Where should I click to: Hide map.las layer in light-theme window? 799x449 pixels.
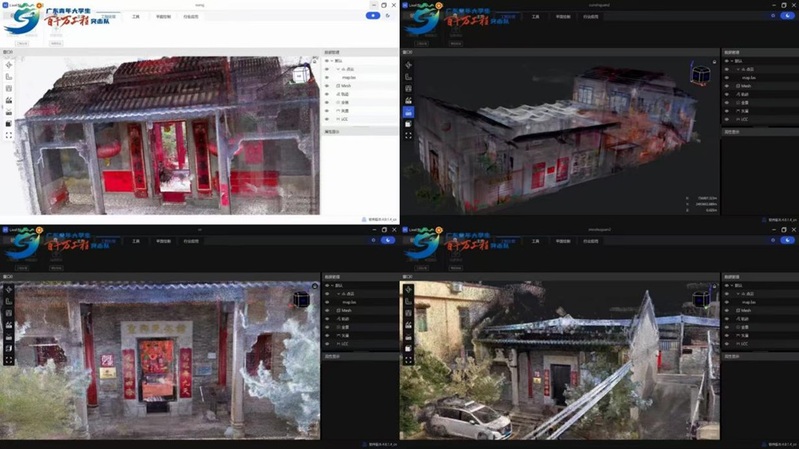[327, 77]
